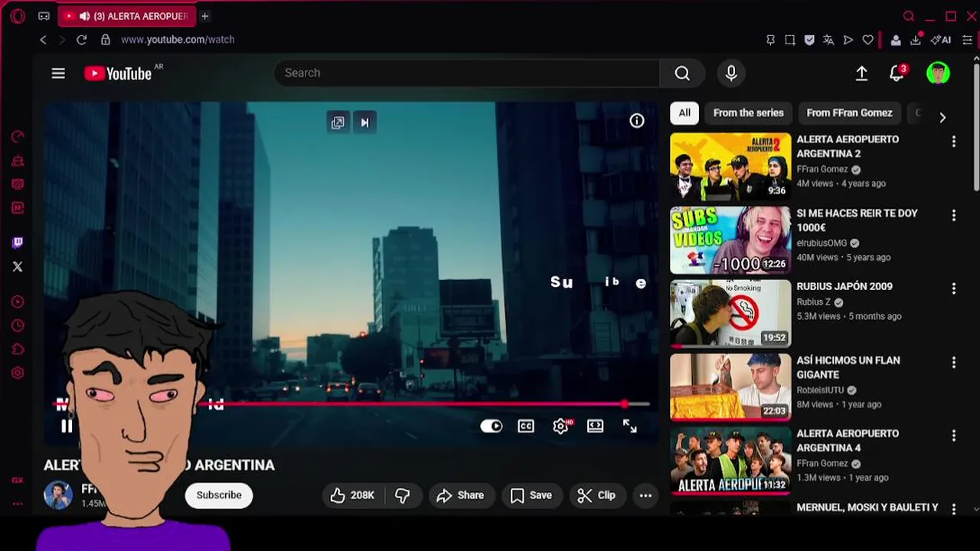Open the X (Twitter) sidebar panel
Image resolution: width=980 pixels, height=551 pixels.
tap(18, 266)
